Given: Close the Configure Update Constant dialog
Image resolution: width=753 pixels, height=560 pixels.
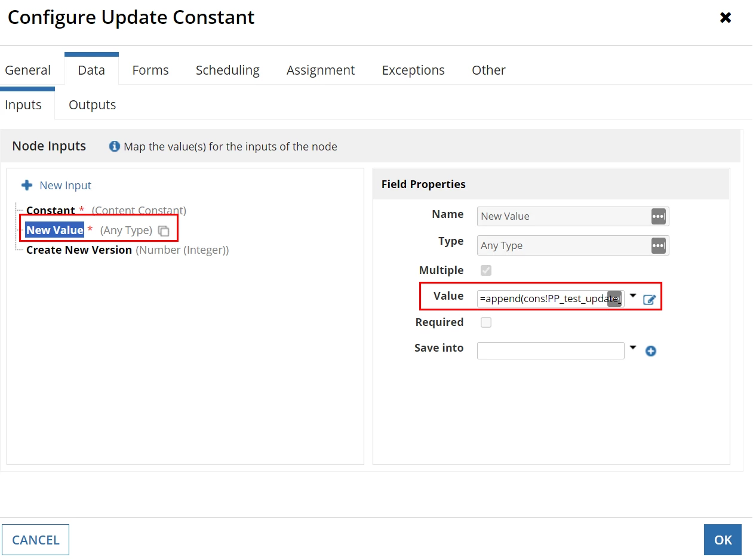Looking at the screenshot, I should (x=726, y=17).
